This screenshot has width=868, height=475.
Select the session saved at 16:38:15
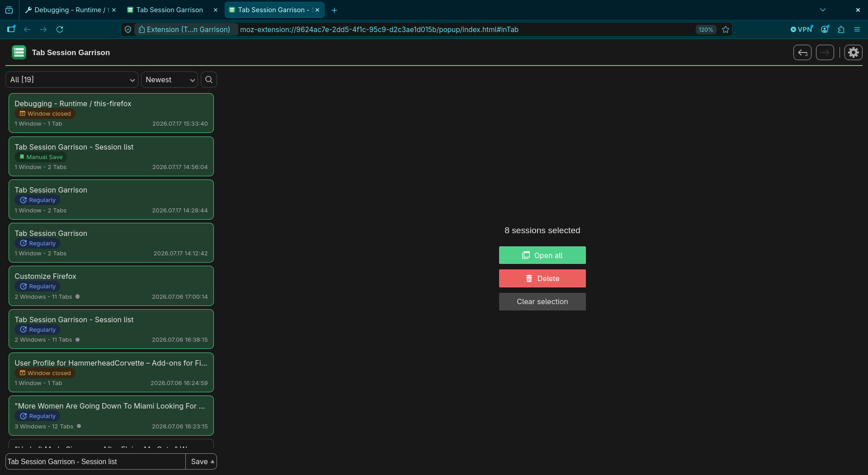(111, 329)
